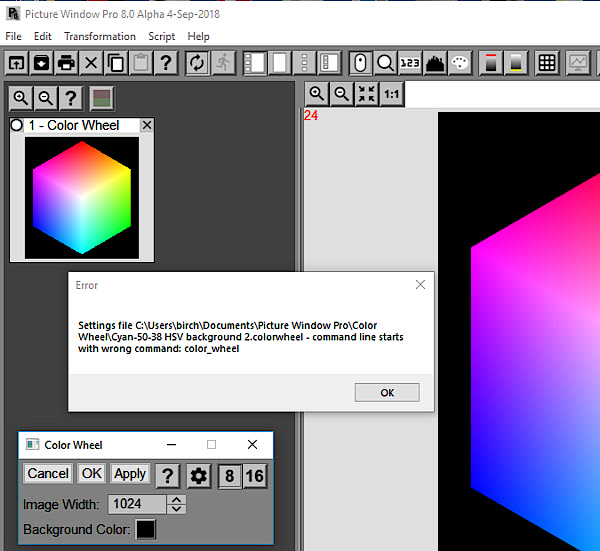Image resolution: width=600 pixels, height=551 pixels.
Task: Select the three-dots browser-only layout icon
Action: (x=304, y=63)
